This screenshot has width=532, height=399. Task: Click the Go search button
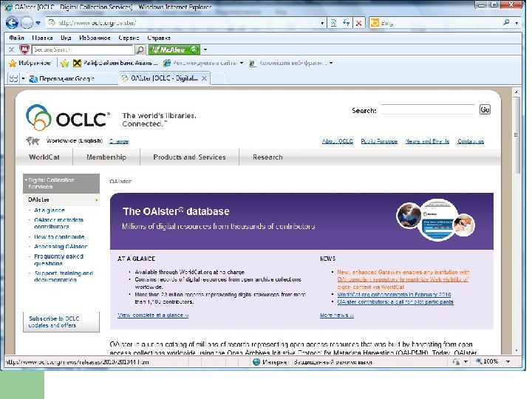point(485,109)
